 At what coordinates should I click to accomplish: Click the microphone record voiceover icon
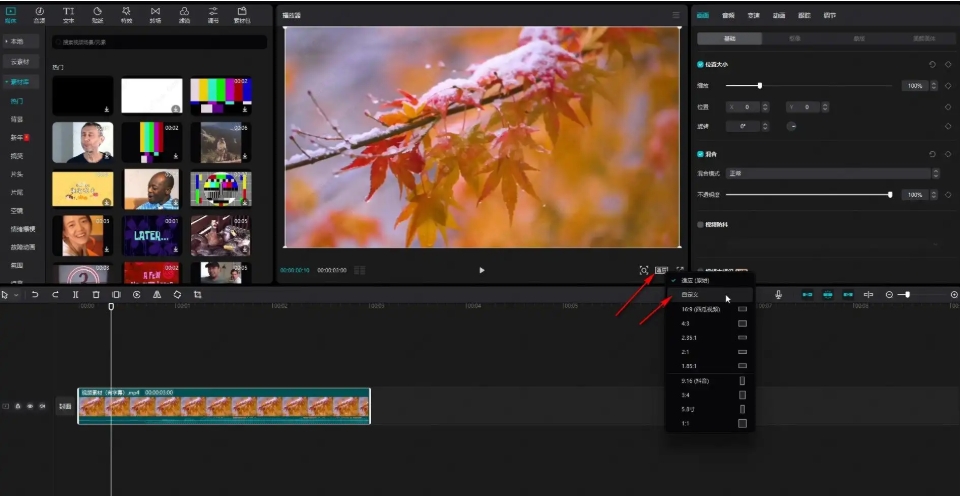[778, 294]
